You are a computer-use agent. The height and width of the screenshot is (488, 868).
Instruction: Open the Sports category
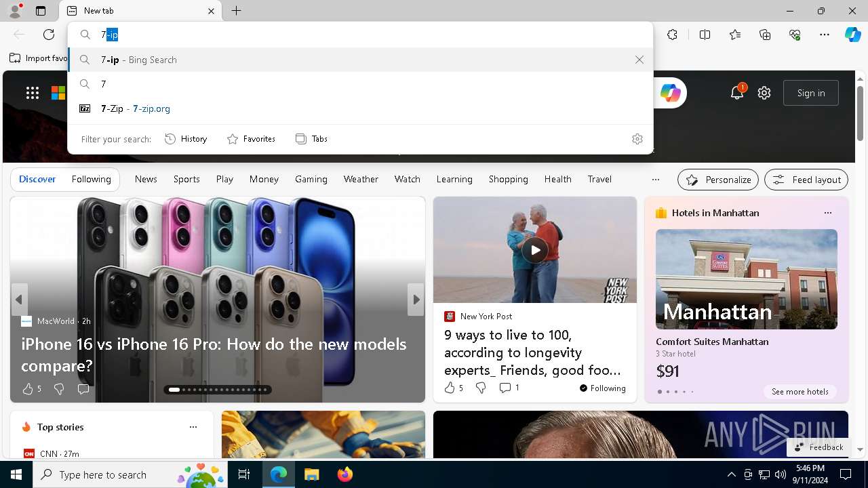[186, 179]
